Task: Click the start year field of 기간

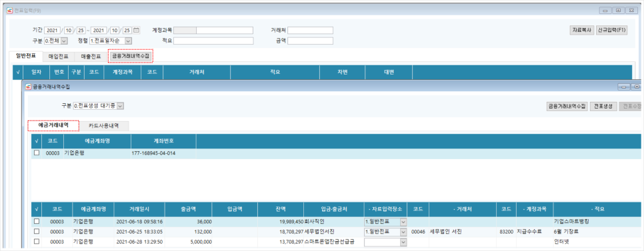Action: [52, 31]
